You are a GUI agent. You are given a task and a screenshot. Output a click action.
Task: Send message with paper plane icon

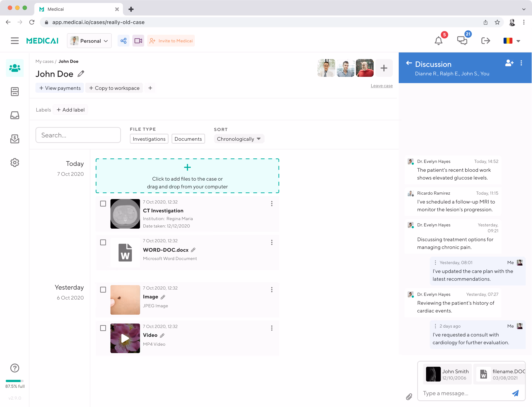tap(515, 393)
